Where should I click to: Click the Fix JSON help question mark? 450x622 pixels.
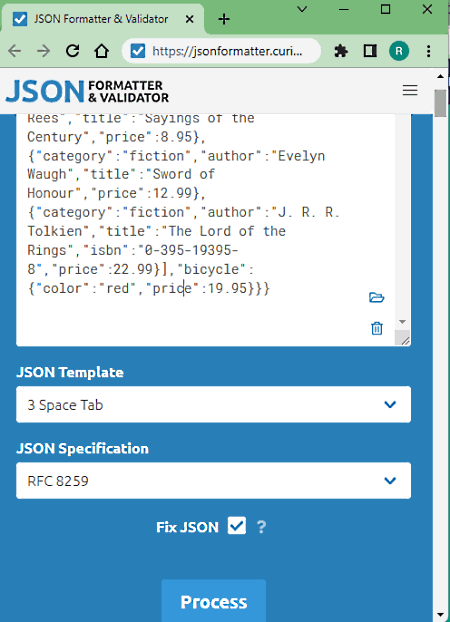click(x=261, y=527)
